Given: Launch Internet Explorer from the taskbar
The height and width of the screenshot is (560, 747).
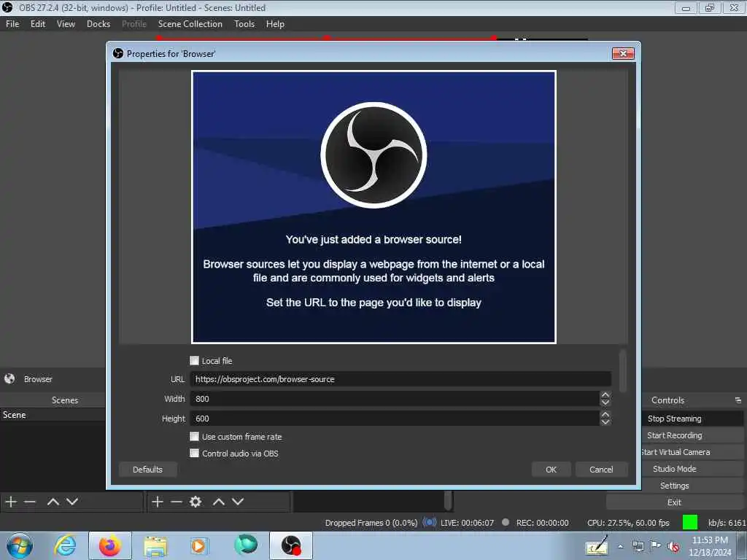Looking at the screenshot, I should (64, 545).
